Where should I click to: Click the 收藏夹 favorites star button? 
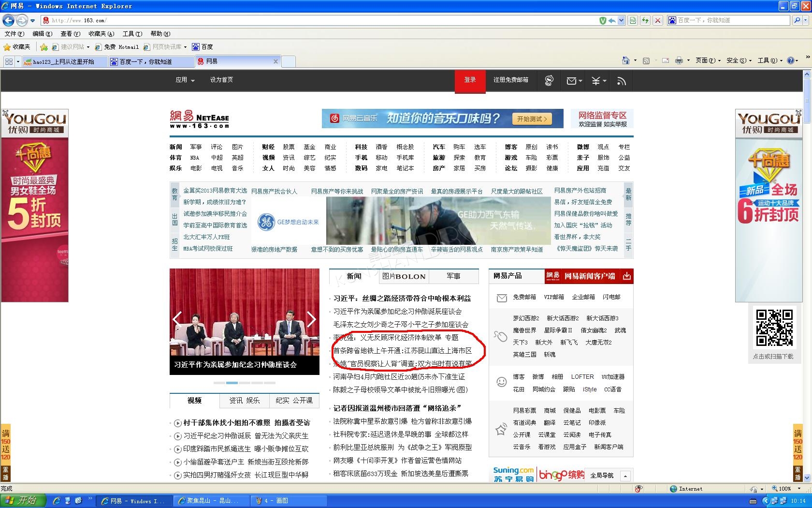click(x=17, y=47)
